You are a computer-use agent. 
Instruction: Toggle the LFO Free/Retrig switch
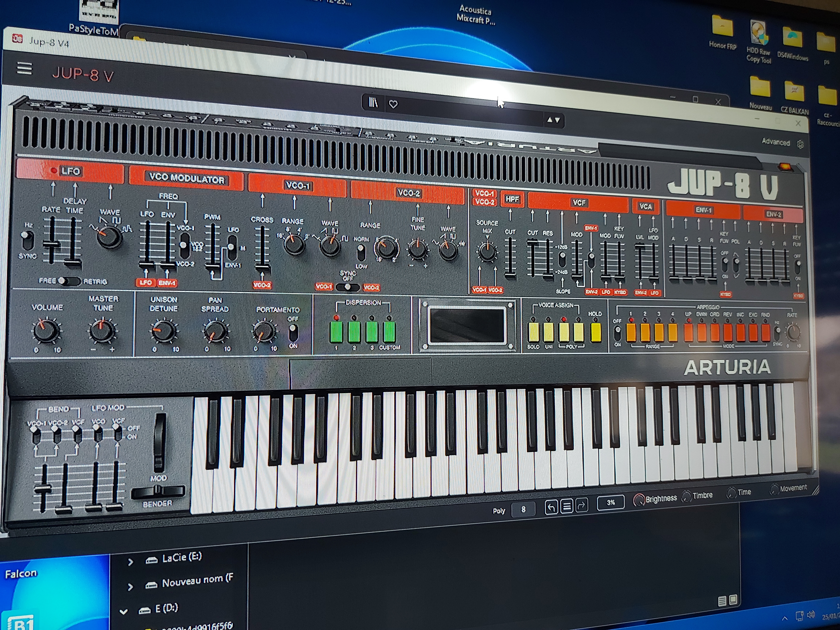tap(69, 281)
